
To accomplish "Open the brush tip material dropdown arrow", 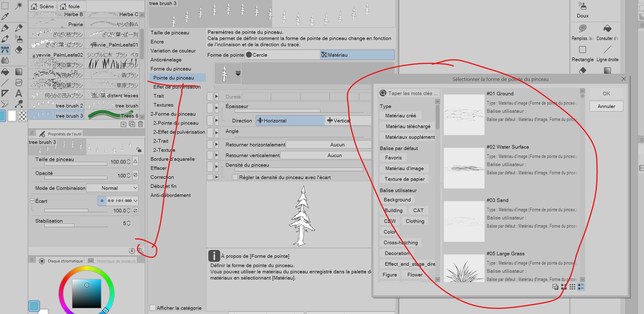I will click(238, 73).
